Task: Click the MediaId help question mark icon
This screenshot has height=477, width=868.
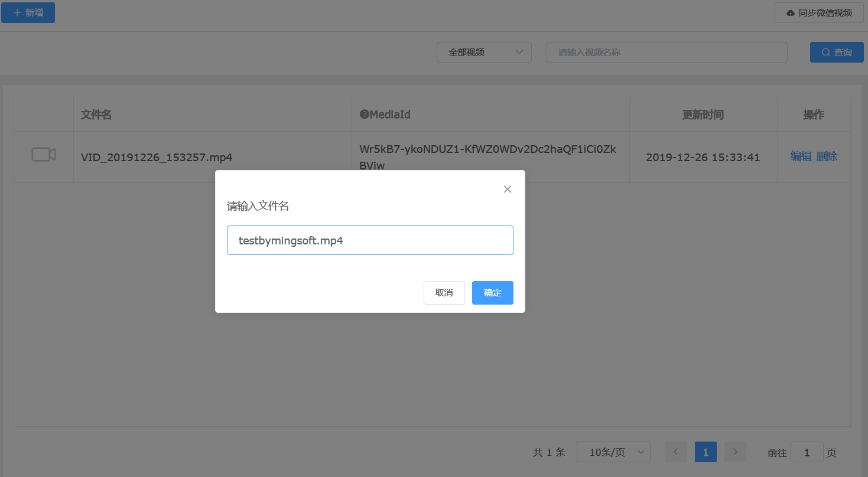Action: pos(364,115)
